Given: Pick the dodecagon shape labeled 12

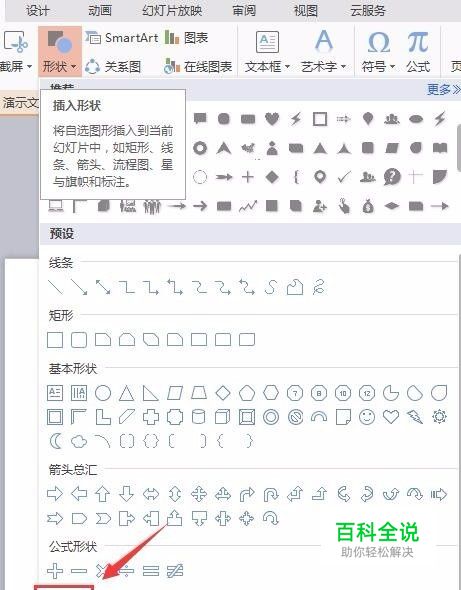Looking at the screenshot, I should pyautogui.click(x=367, y=394).
